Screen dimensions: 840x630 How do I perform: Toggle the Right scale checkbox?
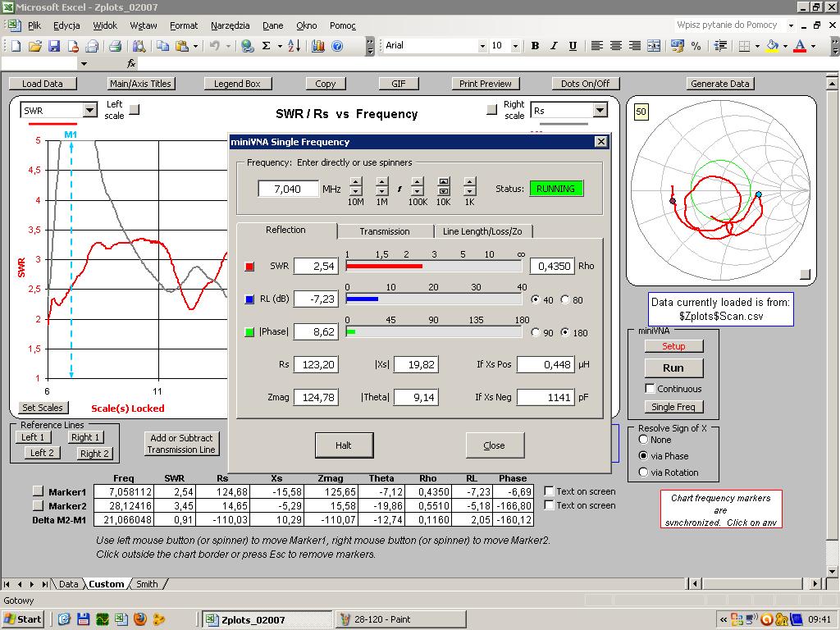[492, 110]
